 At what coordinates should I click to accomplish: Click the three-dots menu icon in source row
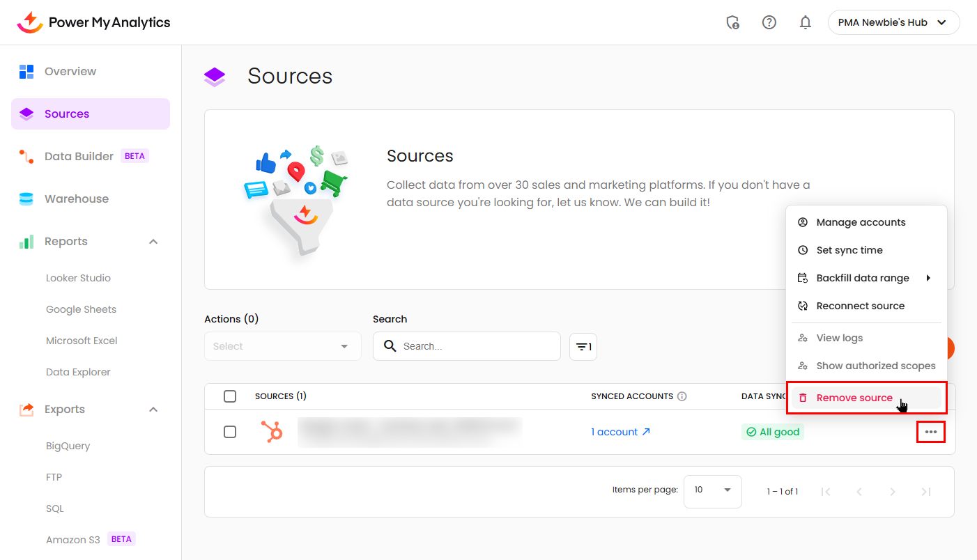[x=930, y=432]
